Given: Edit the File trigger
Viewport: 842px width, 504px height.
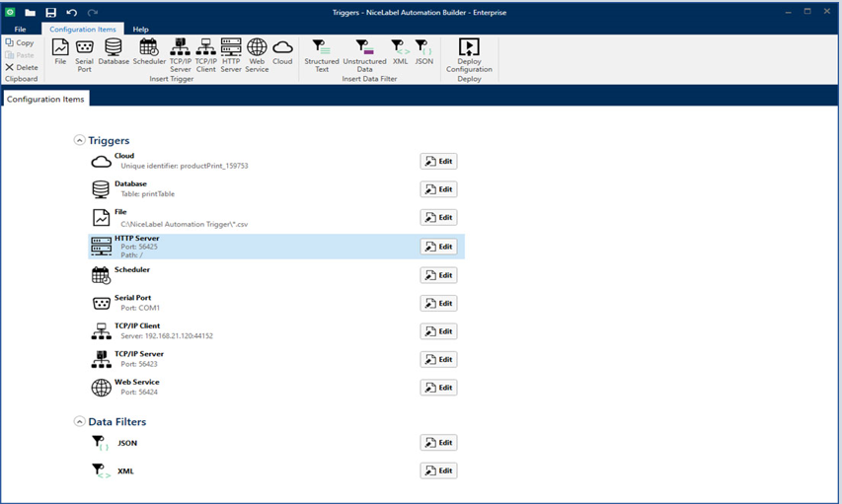Looking at the screenshot, I should [x=438, y=217].
